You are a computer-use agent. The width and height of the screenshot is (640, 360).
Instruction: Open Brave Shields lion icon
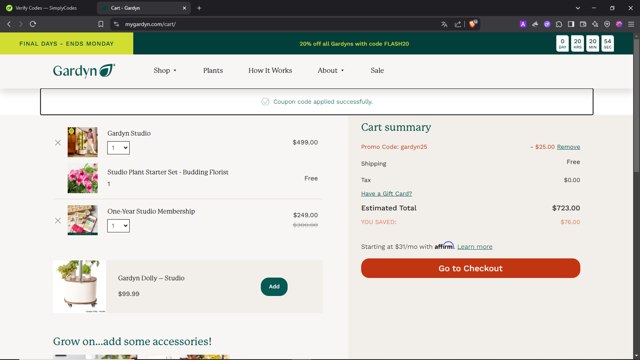pyautogui.click(x=473, y=24)
